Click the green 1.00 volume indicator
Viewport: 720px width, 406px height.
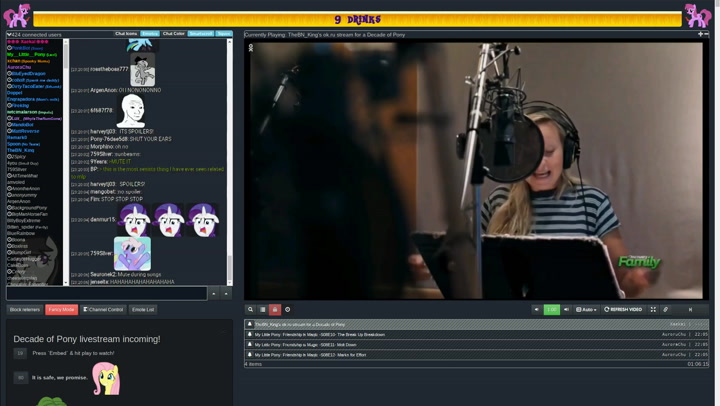(x=551, y=310)
